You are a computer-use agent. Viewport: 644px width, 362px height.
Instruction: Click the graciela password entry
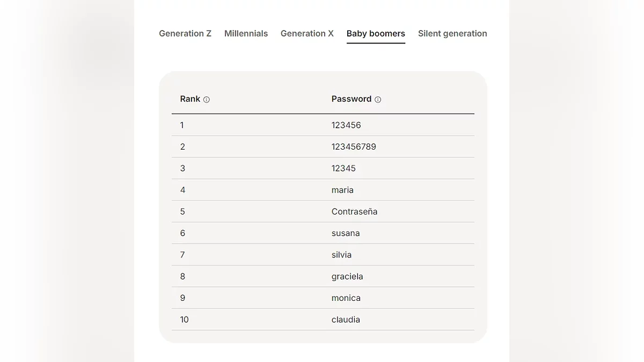[347, 276]
